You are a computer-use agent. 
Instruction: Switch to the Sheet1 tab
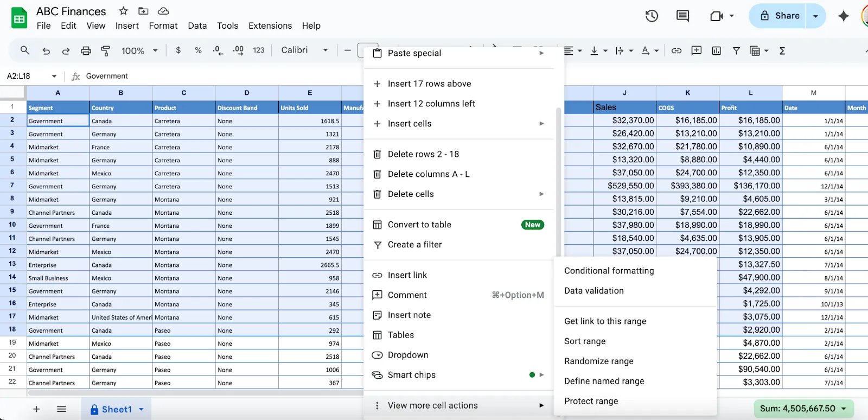click(117, 409)
